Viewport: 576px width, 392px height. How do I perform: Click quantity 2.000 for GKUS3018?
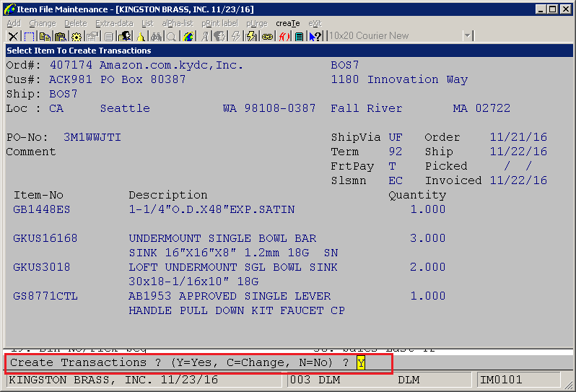tap(428, 267)
